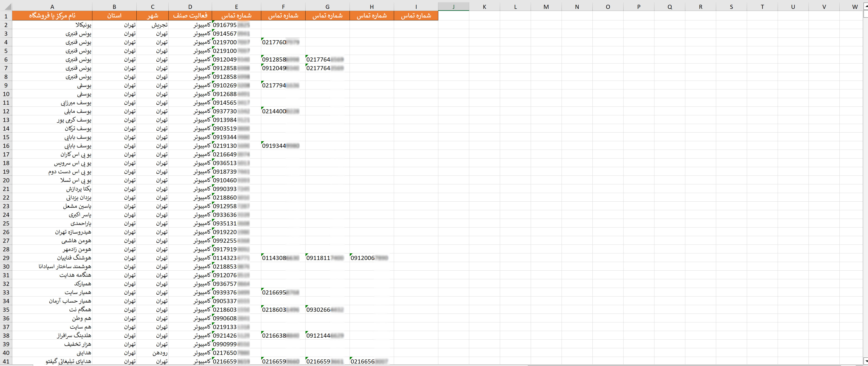Select cell 'هومن هاشمی'
Viewport: 868px width, 366px height.
[52, 241]
